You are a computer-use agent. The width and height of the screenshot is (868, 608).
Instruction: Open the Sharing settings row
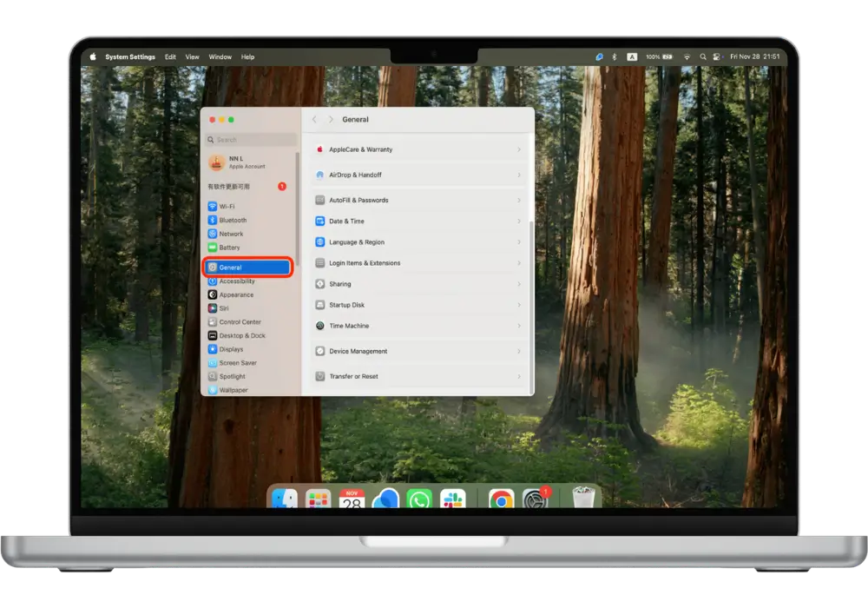[x=418, y=284]
